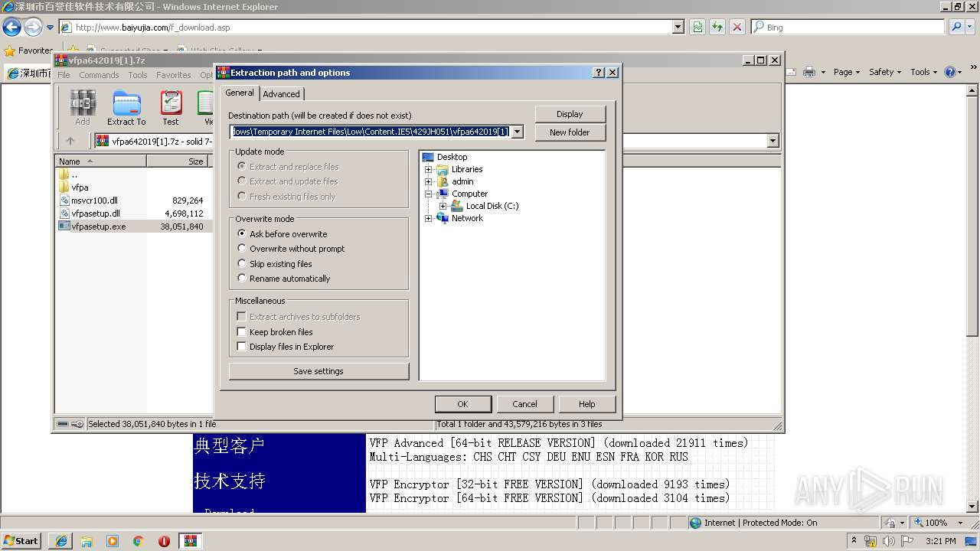Click Fresh existing files only radio

(242, 197)
